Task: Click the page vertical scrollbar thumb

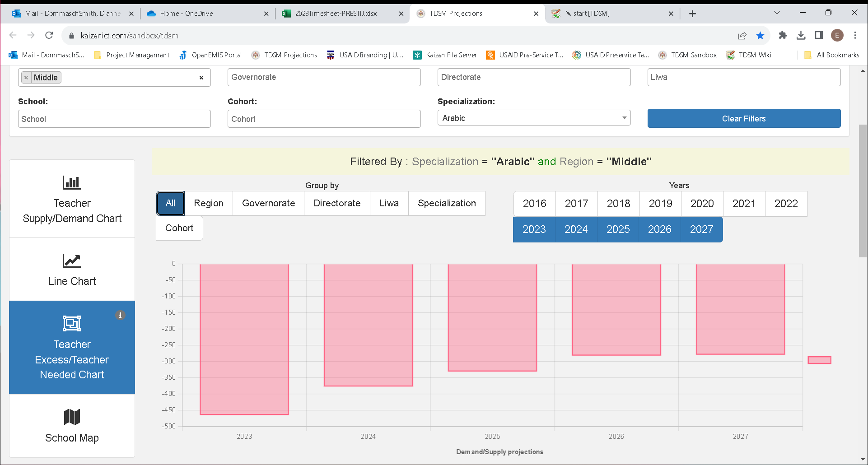Action: 863,190
